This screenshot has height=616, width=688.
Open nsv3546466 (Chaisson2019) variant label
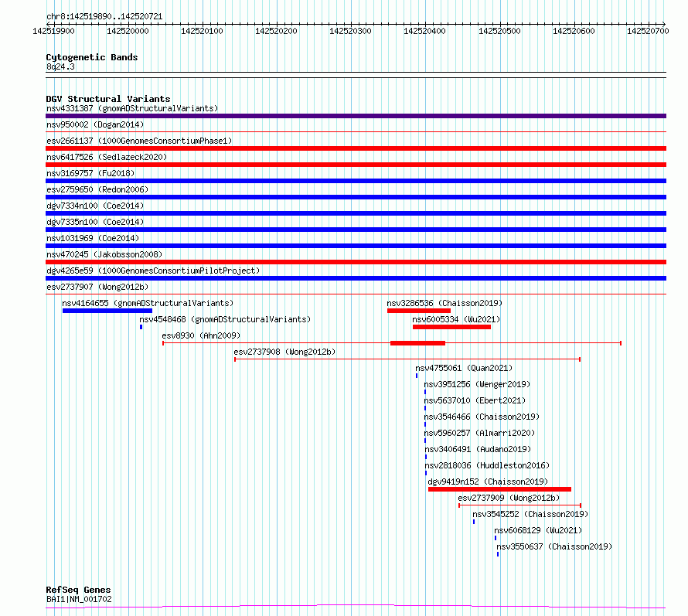(482, 417)
